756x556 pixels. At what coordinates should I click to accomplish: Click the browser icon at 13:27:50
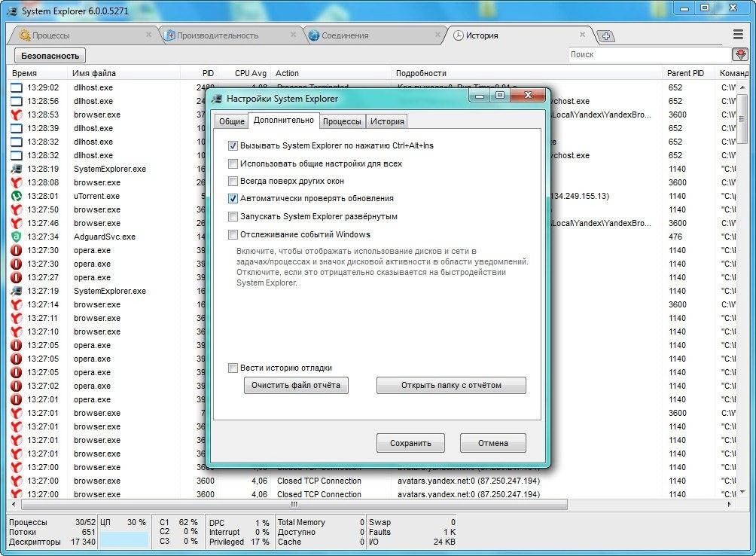tap(17, 209)
